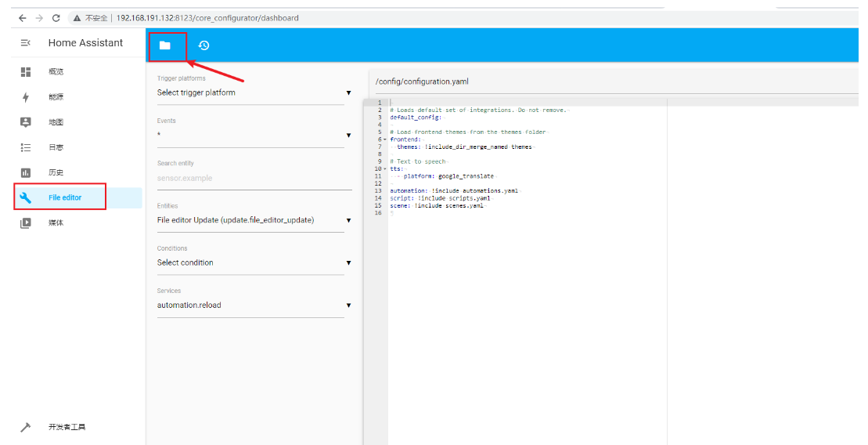
Task: Select File editor in the sidebar
Action: [x=77, y=198]
